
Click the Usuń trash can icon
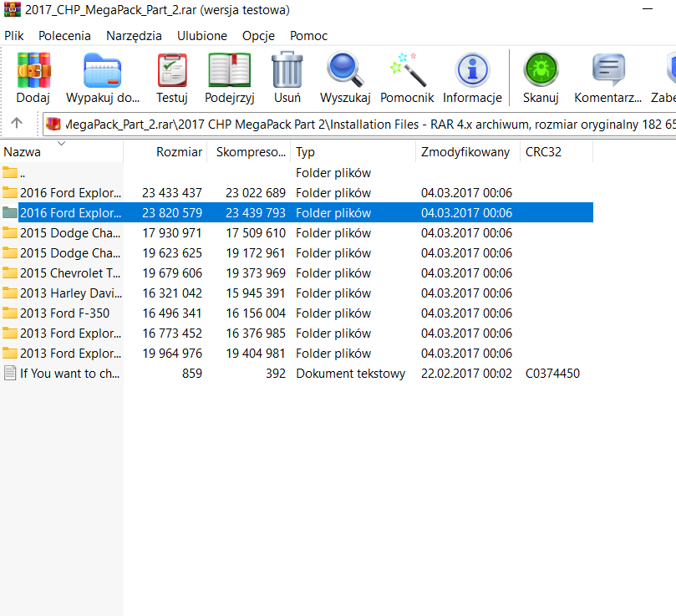287,77
